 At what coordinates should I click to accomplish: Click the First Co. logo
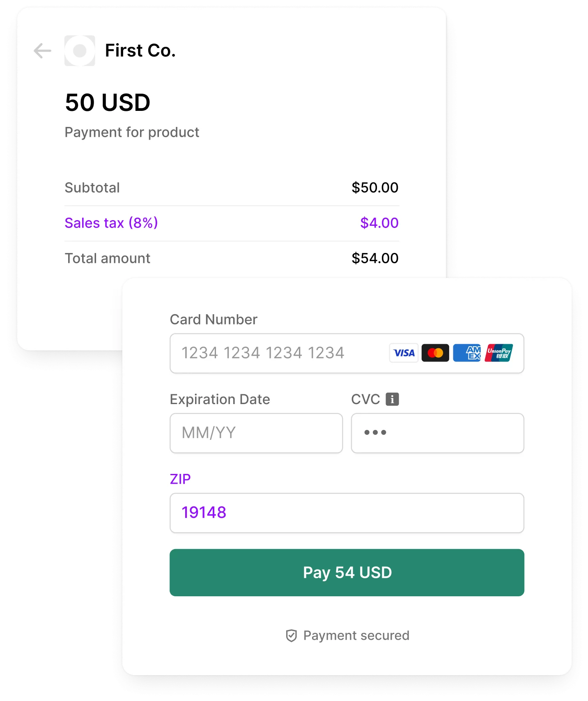click(x=80, y=51)
